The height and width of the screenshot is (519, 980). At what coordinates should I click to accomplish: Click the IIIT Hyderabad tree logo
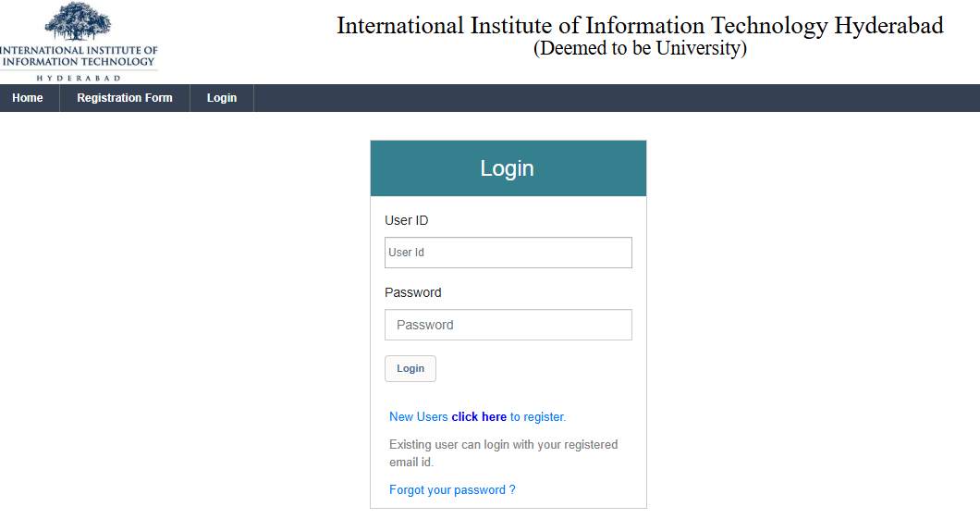pyautogui.click(x=79, y=42)
